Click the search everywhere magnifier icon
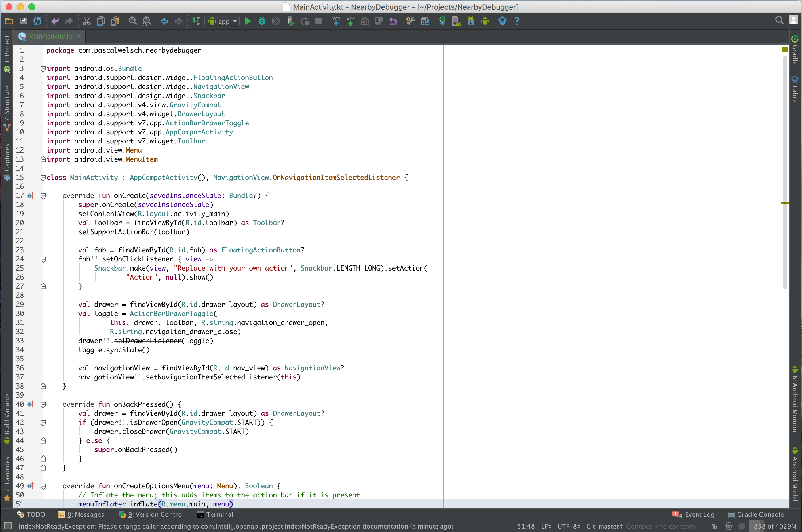 point(779,21)
